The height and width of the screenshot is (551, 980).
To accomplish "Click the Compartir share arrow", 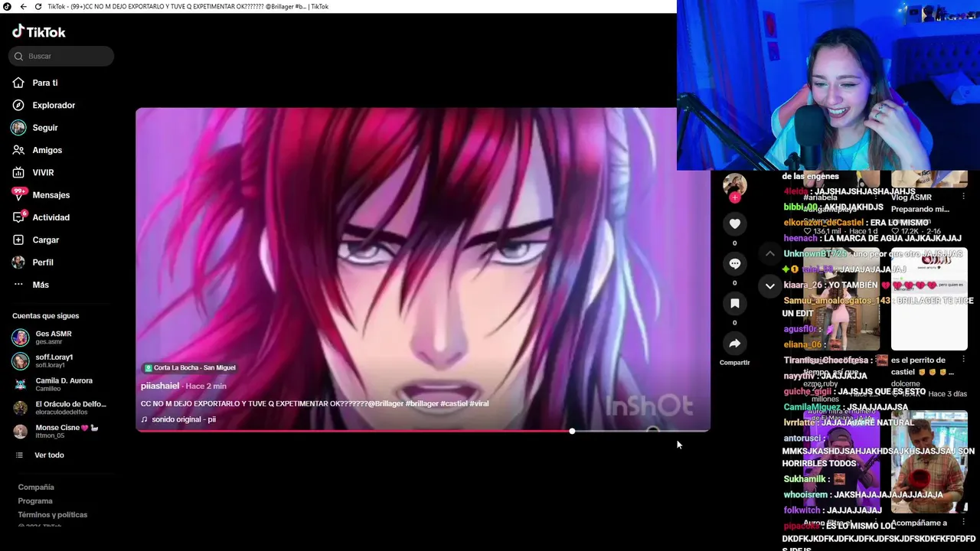I will tap(735, 343).
